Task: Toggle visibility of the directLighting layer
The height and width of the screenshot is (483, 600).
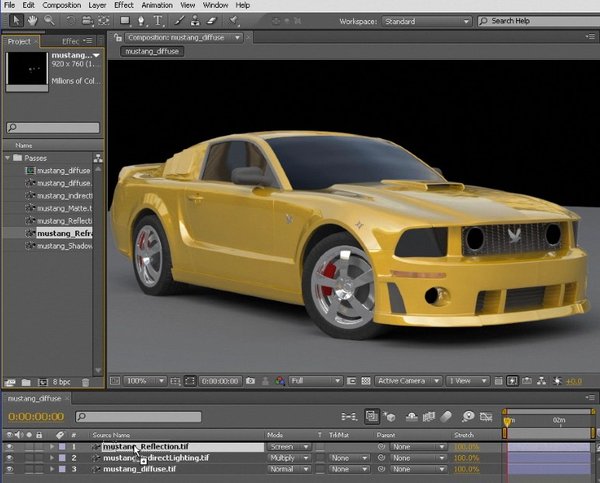Action: coord(9,458)
